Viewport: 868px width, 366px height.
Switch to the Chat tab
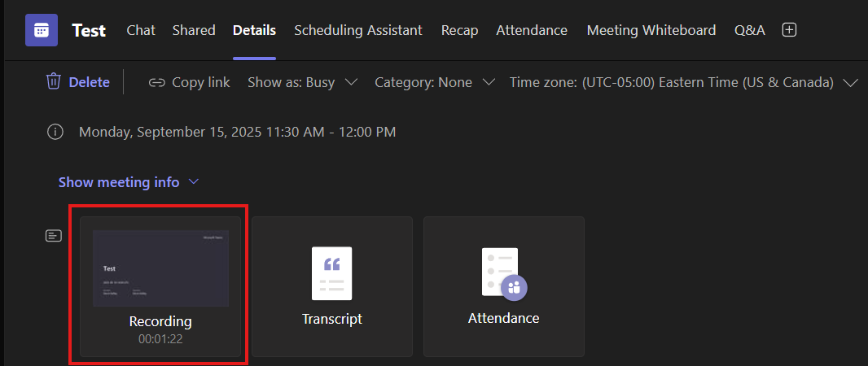click(141, 30)
